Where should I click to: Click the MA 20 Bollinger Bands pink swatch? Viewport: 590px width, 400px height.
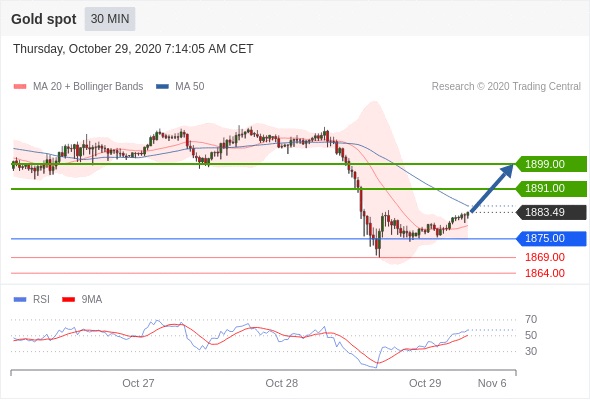20,87
